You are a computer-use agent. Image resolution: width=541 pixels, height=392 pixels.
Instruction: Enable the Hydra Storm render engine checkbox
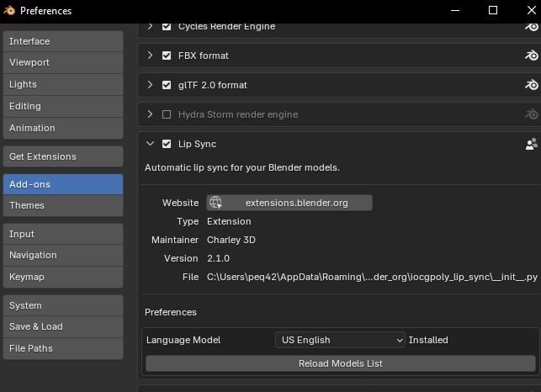tap(167, 114)
